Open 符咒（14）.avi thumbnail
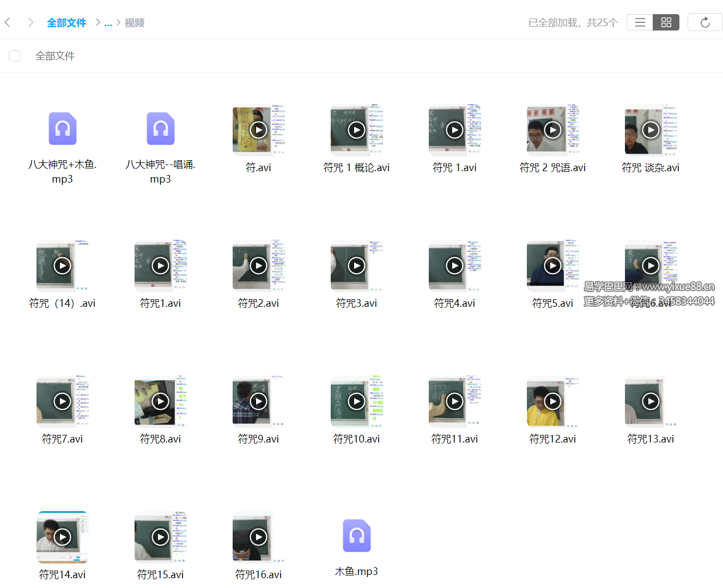Screen dimensions: 723x588 pyautogui.click(x=62, y=265)
